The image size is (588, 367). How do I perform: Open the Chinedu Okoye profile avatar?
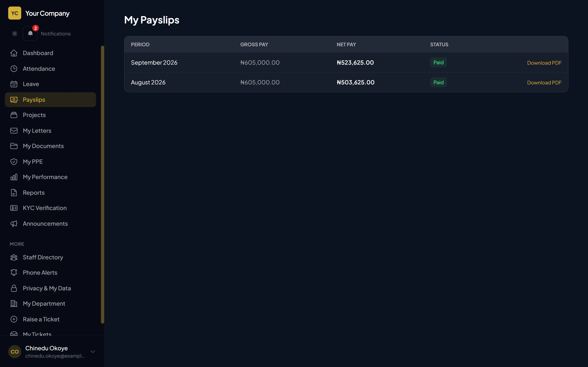[x=14, y=352]
